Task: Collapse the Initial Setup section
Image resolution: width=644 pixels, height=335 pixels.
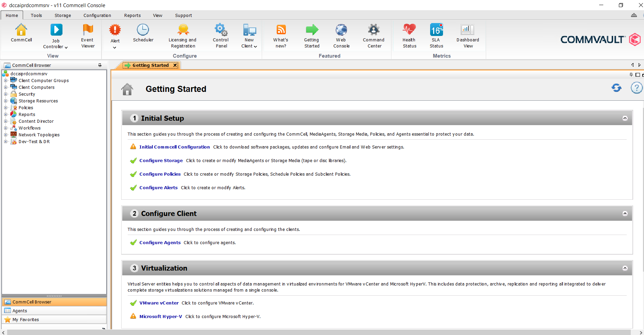Action: (625, 118)
